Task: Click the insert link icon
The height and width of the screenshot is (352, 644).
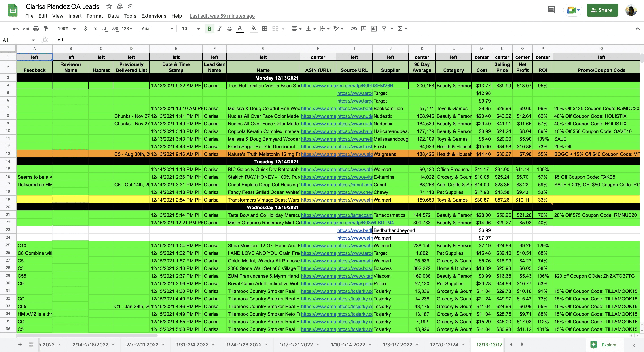Action: 354,29
